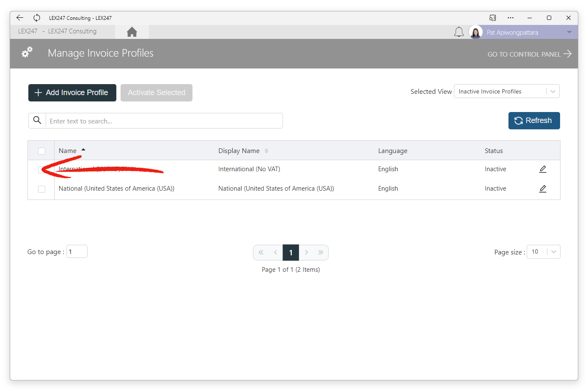Click Add Invoice Profile button
The height and width of the screenshot is (391, 588).
tap(72, 93)
